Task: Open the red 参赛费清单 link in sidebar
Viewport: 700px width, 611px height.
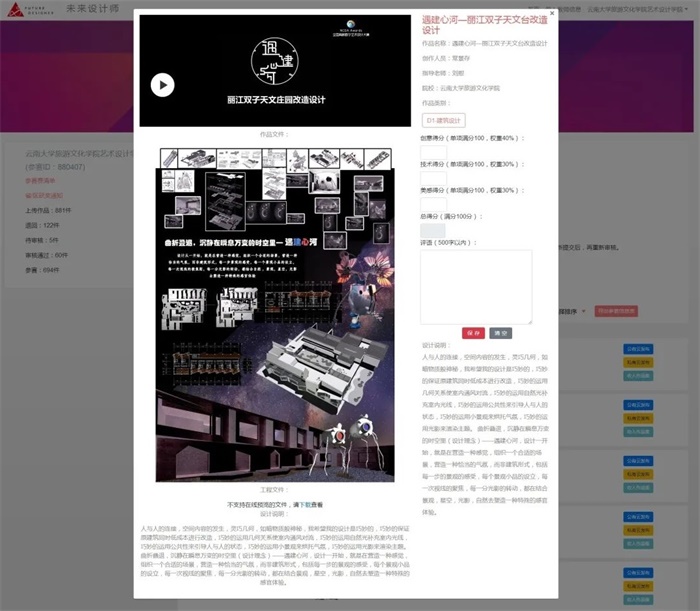Action: click(40, 181)
